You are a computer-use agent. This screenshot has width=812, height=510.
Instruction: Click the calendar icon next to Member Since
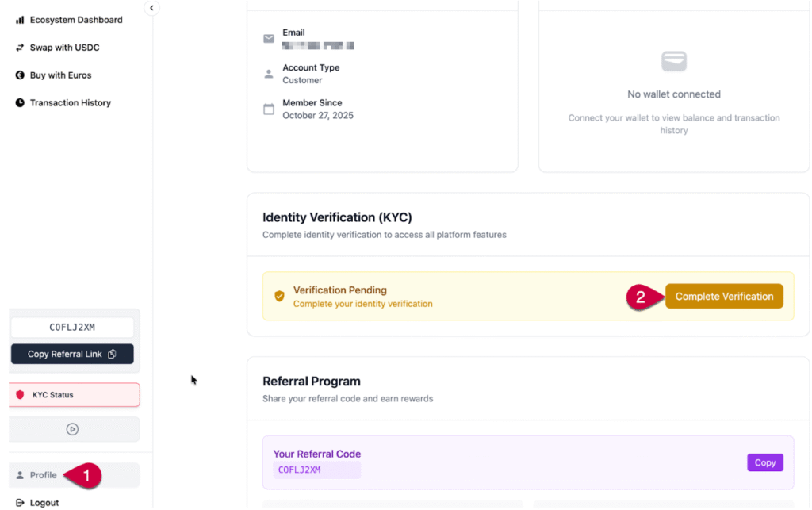[x=269, y=109]
